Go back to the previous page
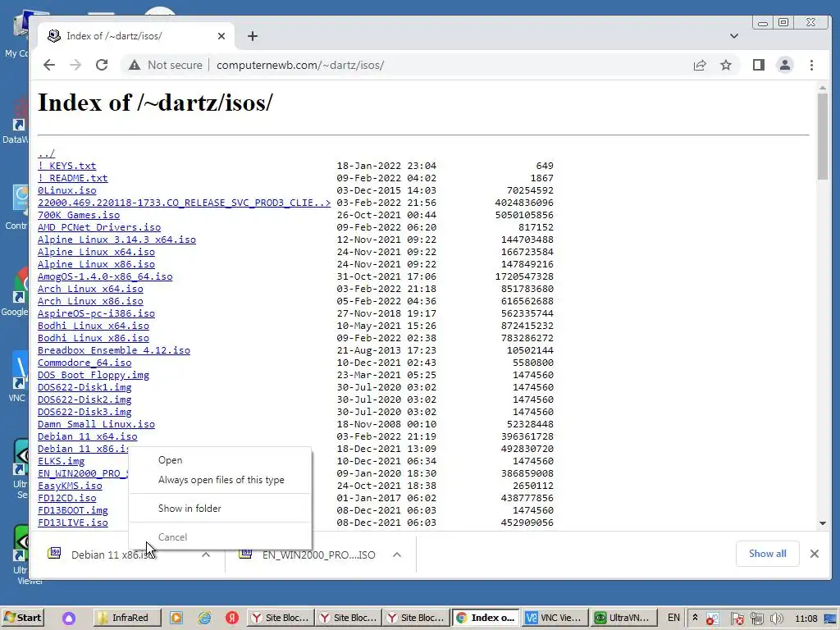 49,66
